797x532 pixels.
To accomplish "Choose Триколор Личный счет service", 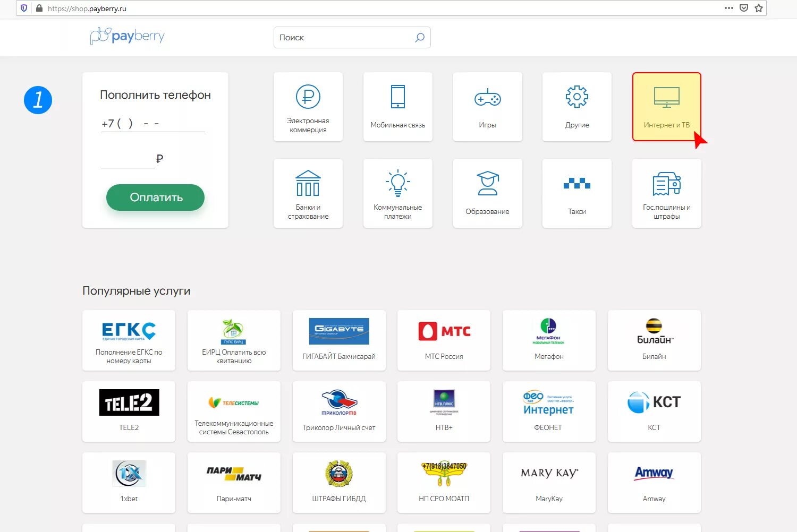I will coord(339,411).
